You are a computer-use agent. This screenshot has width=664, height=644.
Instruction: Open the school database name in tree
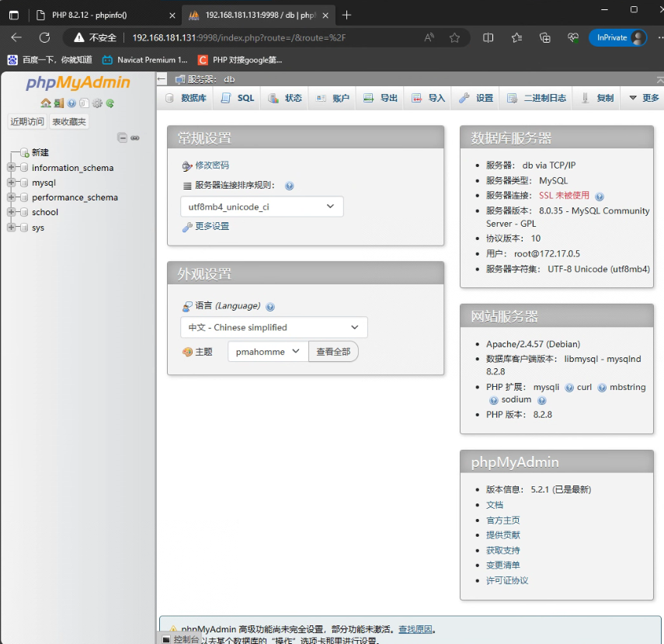tap(45, 212)
